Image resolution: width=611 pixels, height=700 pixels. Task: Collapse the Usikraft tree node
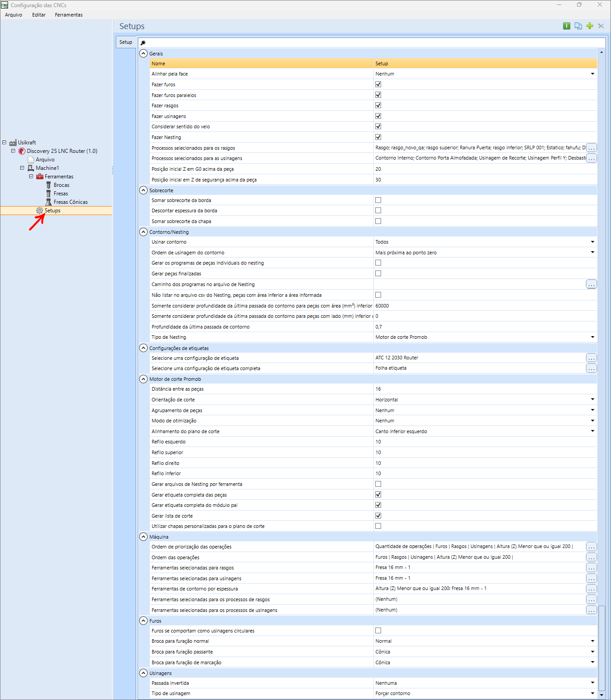tap(4, 143)
